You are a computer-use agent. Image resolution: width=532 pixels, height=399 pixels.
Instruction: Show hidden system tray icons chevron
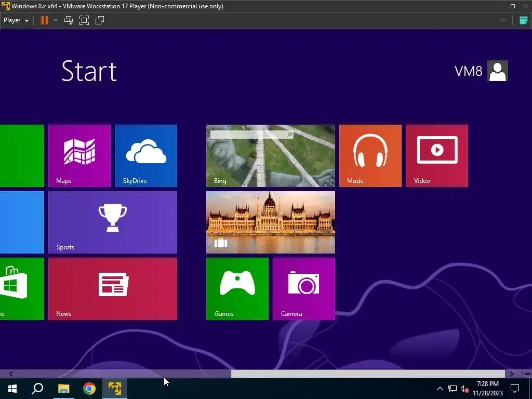(x=440, y=389)
